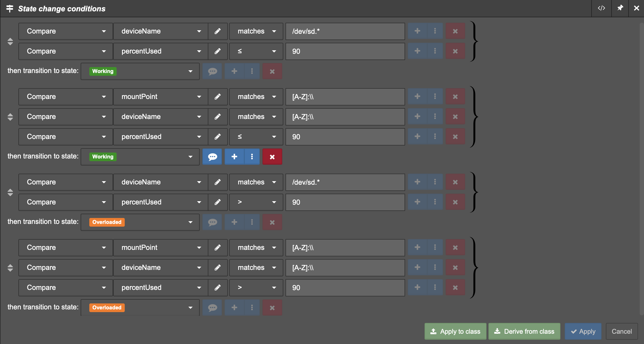644x344 pixels.
Task: Remove first /dev/sd.* condition row
Action: (x=455, y=31)
